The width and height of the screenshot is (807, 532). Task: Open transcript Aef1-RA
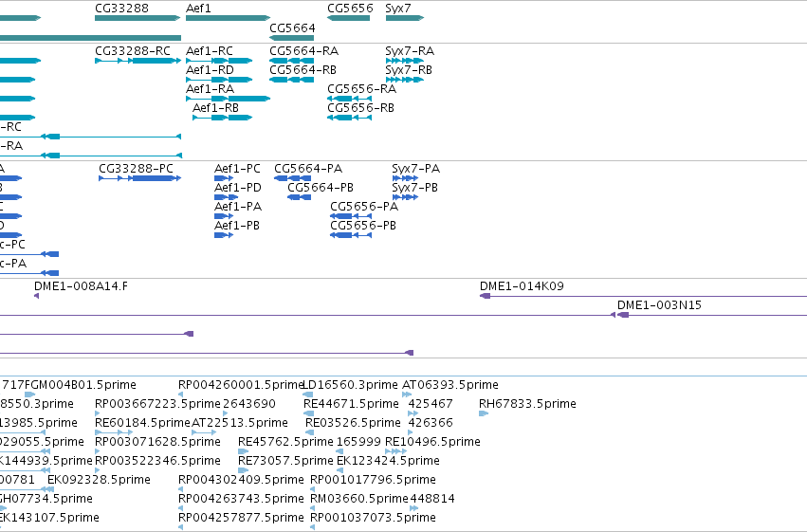(228, 99)
